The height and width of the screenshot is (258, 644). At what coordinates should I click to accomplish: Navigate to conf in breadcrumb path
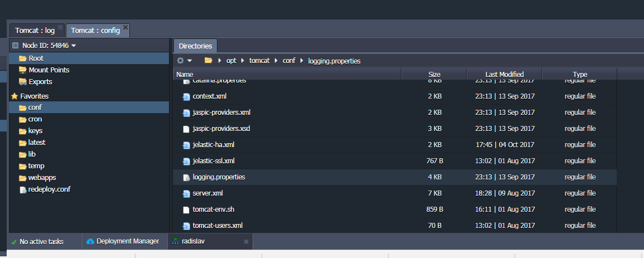tap(289, 61)
